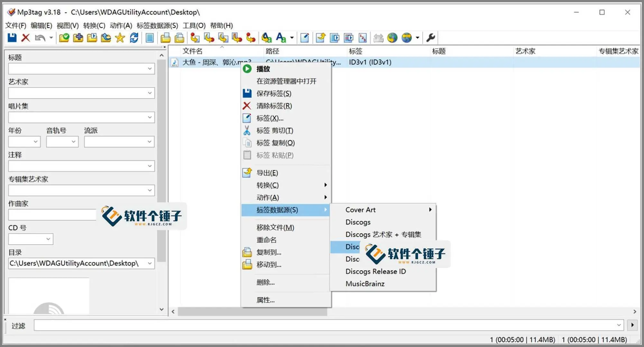Open the 艺术家 field dropdown in tag panel
The height and width of the screenshot is (347, 644).
[x=150, y=93]
